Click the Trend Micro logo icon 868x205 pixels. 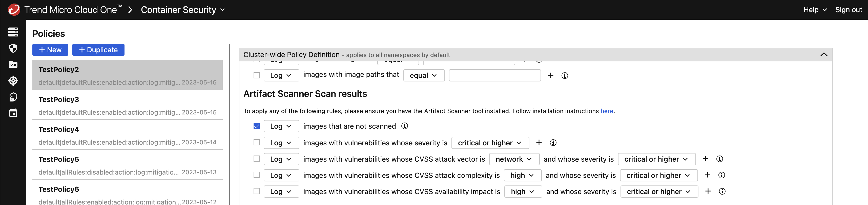tap(14, 10)
